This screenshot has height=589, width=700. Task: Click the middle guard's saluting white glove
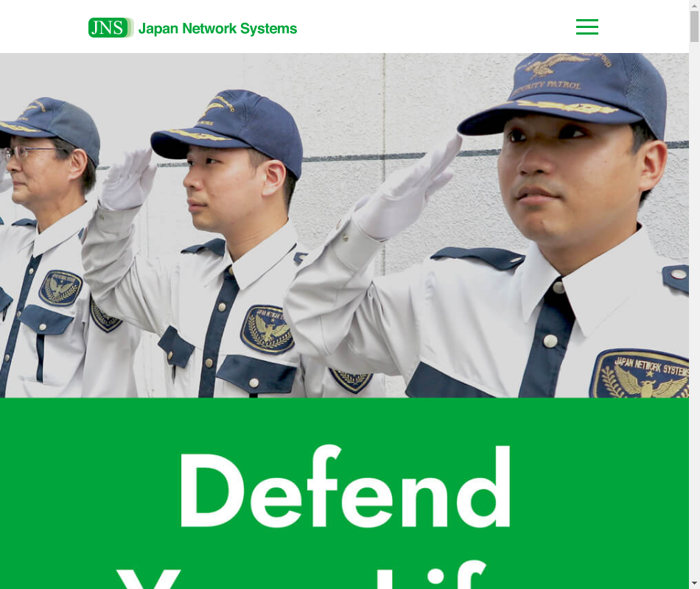click(x=128, y=180)
